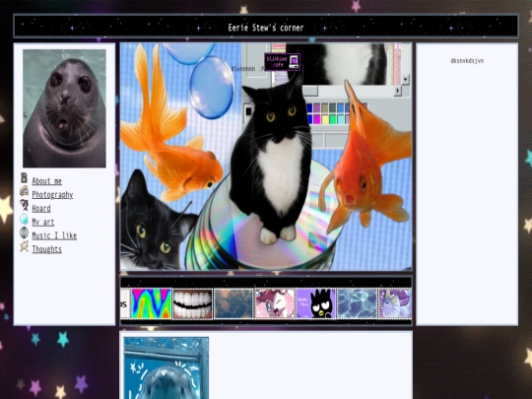The image size is (532, 399).
Task: Click the Badtz-Maru penguin stamp
Action: 316,303
